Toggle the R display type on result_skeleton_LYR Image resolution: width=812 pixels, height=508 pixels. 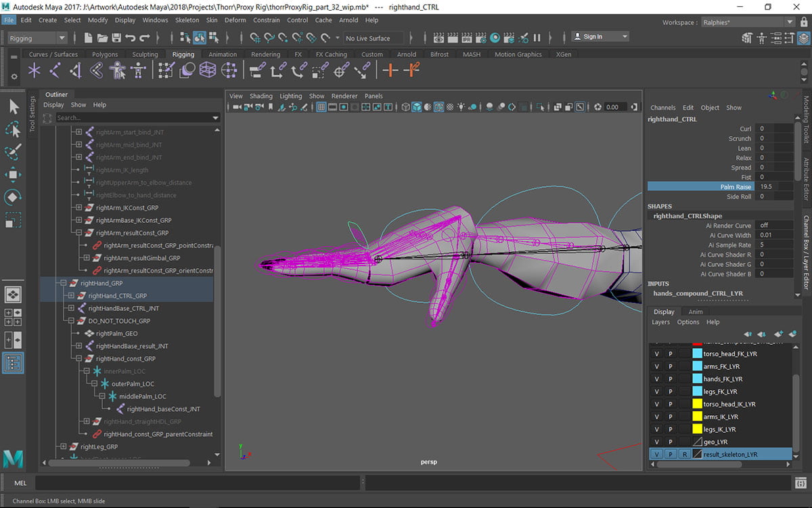[x=685, y=454]
